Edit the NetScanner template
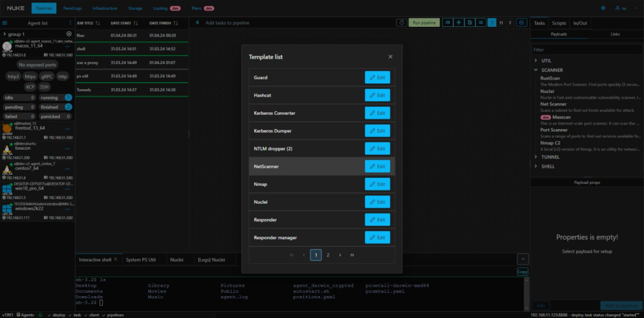Image resolution: width=644 pixels, height=318 pixels. point(378,166)
